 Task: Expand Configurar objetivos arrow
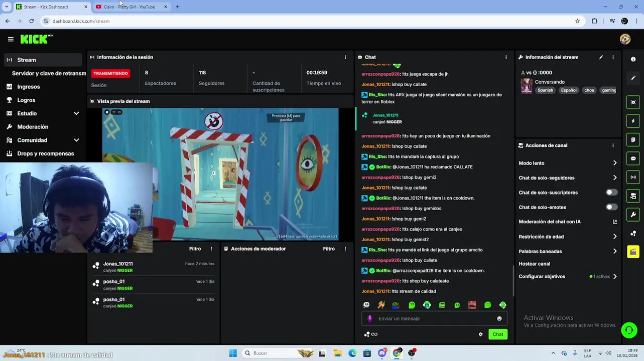615,276
